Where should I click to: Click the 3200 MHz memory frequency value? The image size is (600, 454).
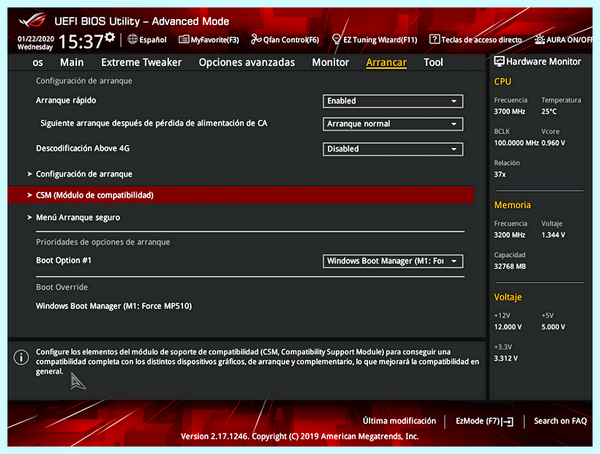pyautogui.click(x=509, y=235)
